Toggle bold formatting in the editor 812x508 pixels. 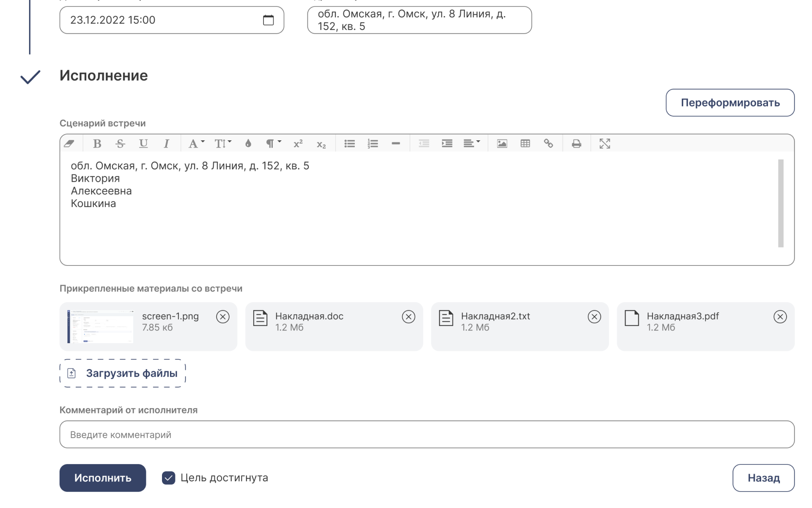[97, 144]
